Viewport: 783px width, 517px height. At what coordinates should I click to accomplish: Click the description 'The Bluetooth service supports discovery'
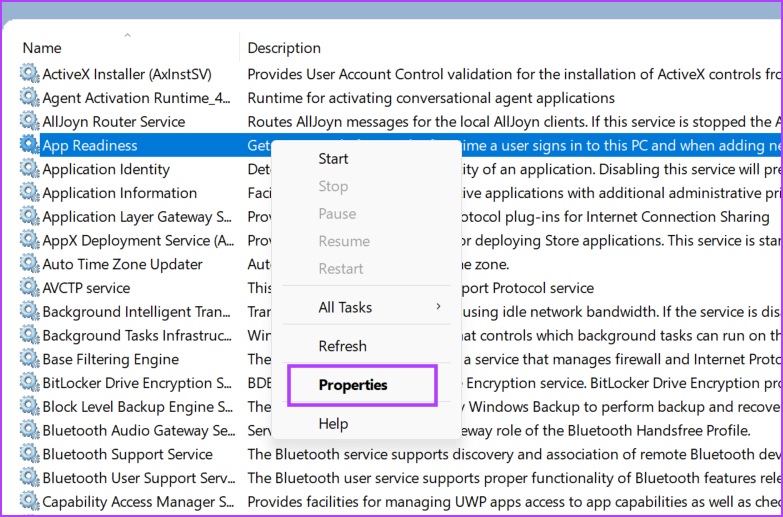(x=514, y=454)
